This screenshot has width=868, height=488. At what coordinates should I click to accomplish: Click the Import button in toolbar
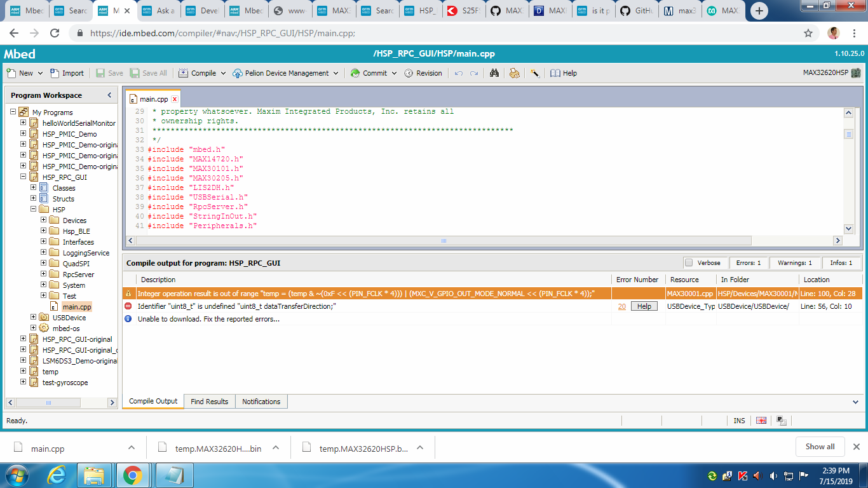click(x=67, y=73)
